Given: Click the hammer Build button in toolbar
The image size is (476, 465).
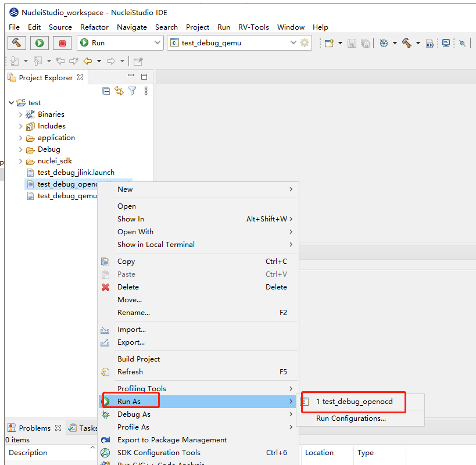Looking at the screenshot, I should [x=17, y=43].
